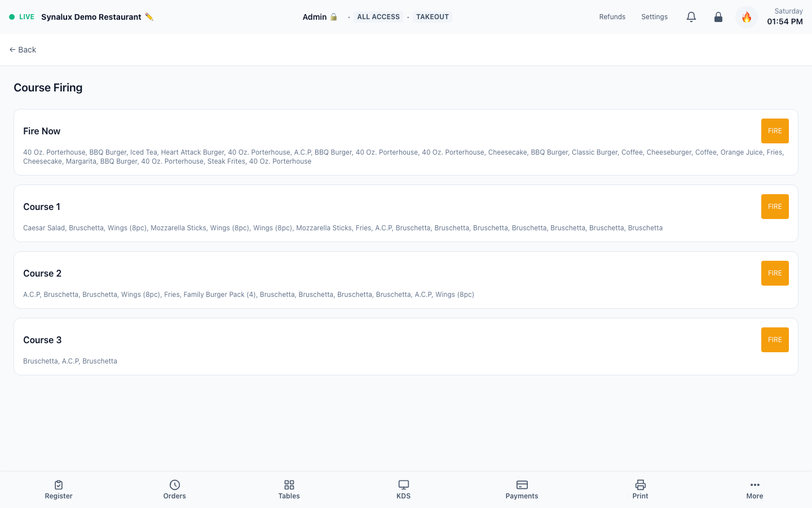Open the Payments card icon

click(x=522, y=485)
